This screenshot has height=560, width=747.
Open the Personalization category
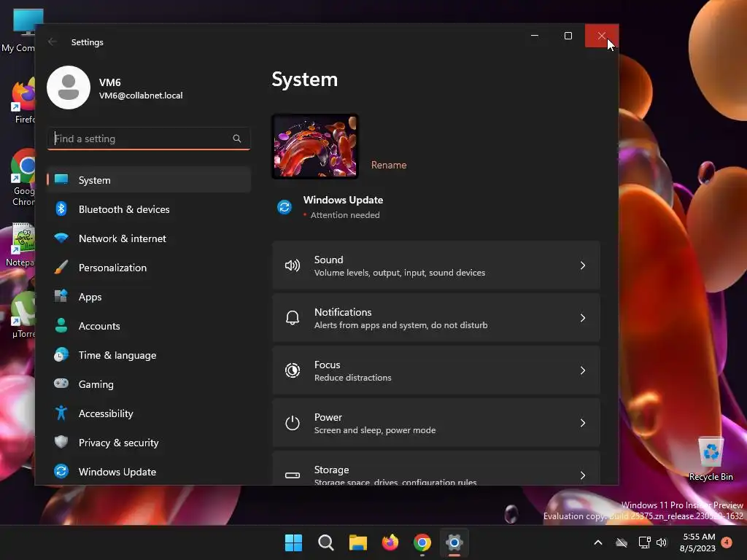[149, 268]
